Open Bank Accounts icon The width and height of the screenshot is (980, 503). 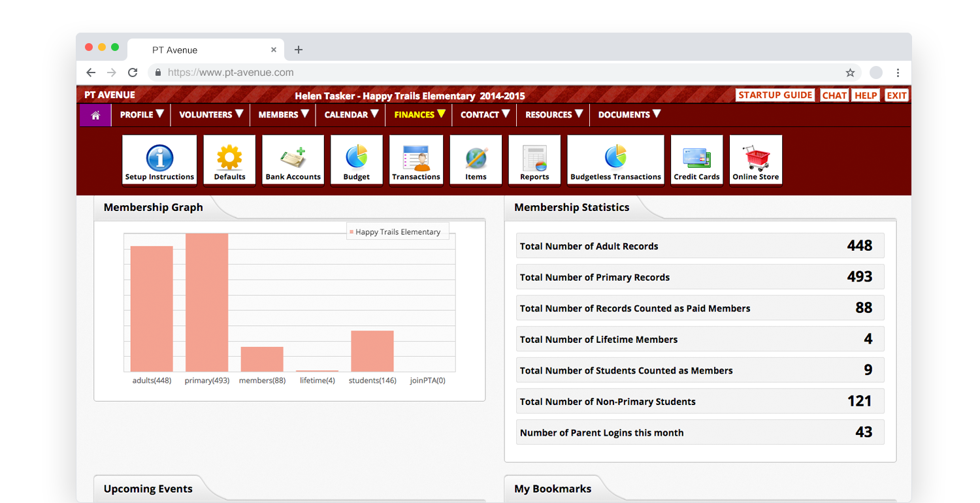tap(293, 160)
